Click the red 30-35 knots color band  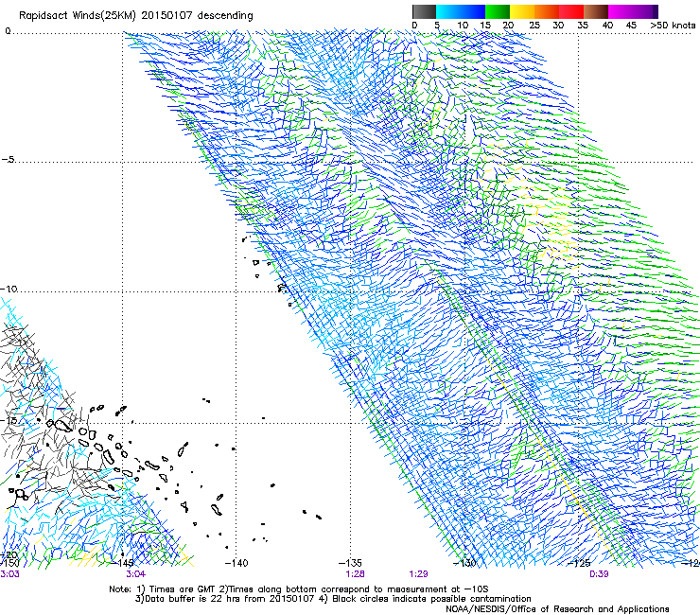[x=571, y=11]
